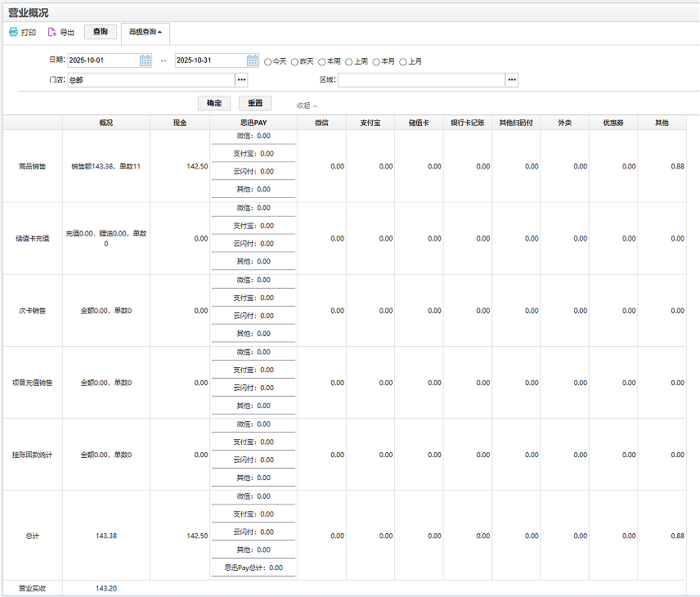Click the 区域 region input field
Image resolution: width=700 pixels, height=597 pixels.
421,80
